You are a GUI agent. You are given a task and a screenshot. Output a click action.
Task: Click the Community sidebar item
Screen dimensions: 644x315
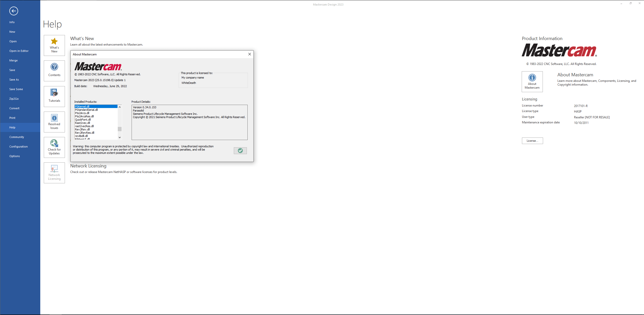point(17,137)
